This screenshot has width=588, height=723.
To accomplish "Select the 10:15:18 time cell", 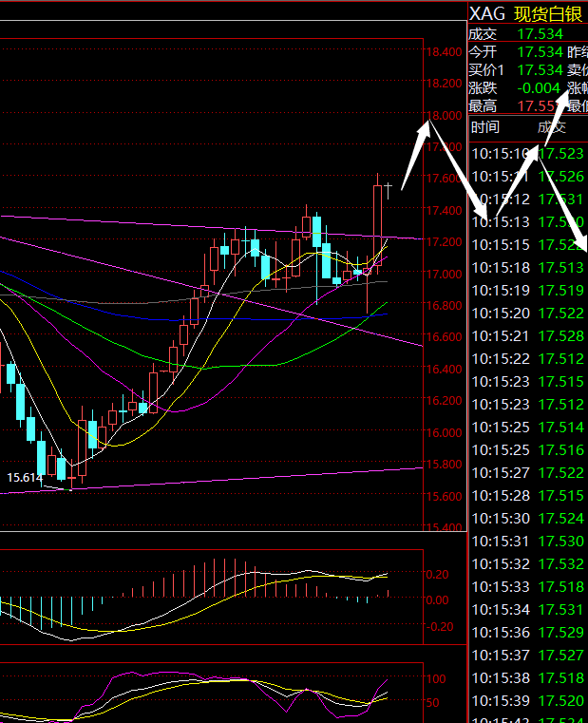I will coord(501,267).
